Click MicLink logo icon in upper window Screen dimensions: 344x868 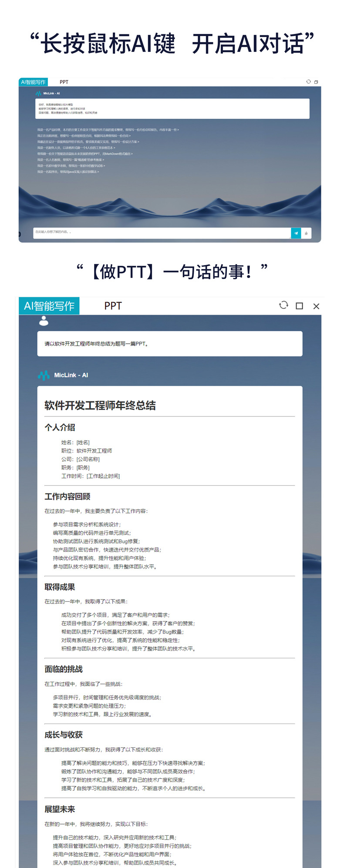pos(38,93)
